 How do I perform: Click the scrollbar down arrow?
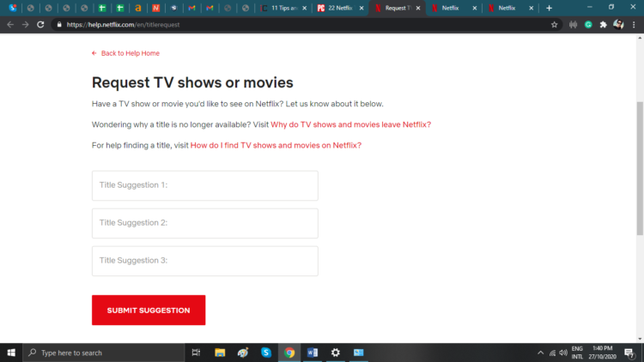click(640, 339)
